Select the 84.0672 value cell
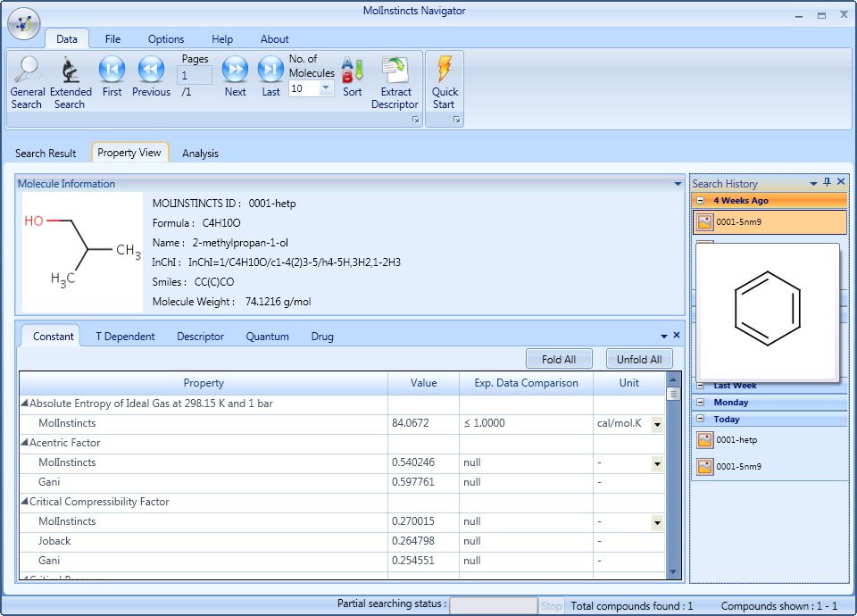The image size is (857, 616). (423, 423)
